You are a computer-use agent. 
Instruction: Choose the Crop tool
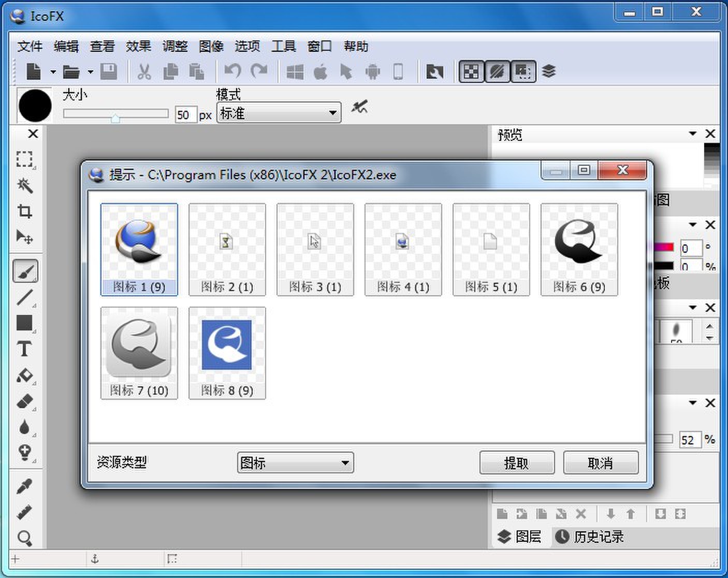[25, 211]
